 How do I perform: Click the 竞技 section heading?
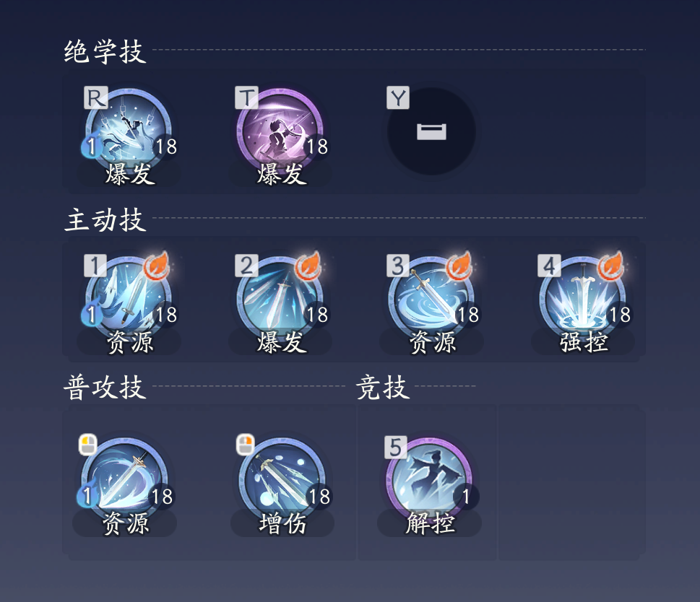[x=383, y=387]
